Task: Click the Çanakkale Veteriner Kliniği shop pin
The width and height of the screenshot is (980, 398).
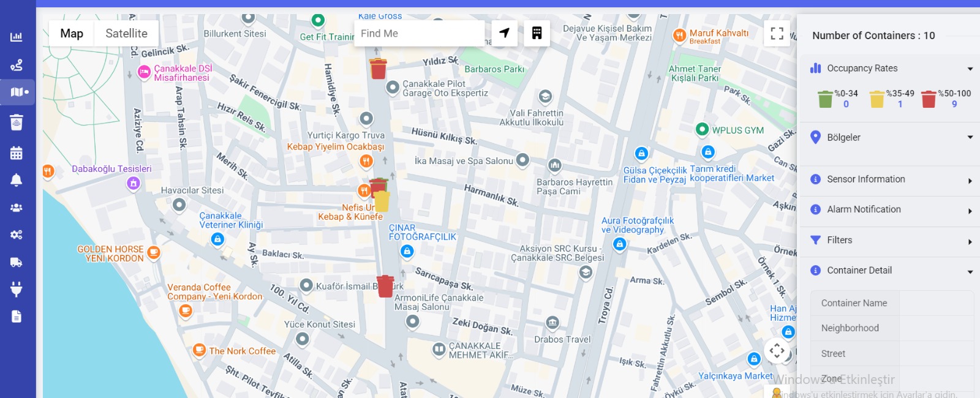Action: tap(217, 239)
